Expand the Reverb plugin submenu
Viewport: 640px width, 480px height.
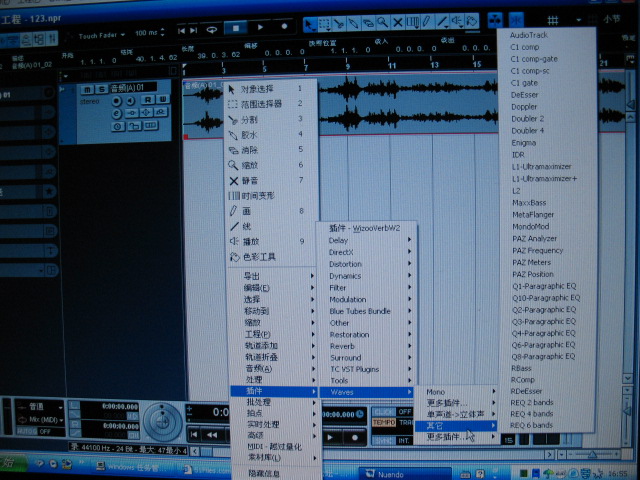click(368, 346)
